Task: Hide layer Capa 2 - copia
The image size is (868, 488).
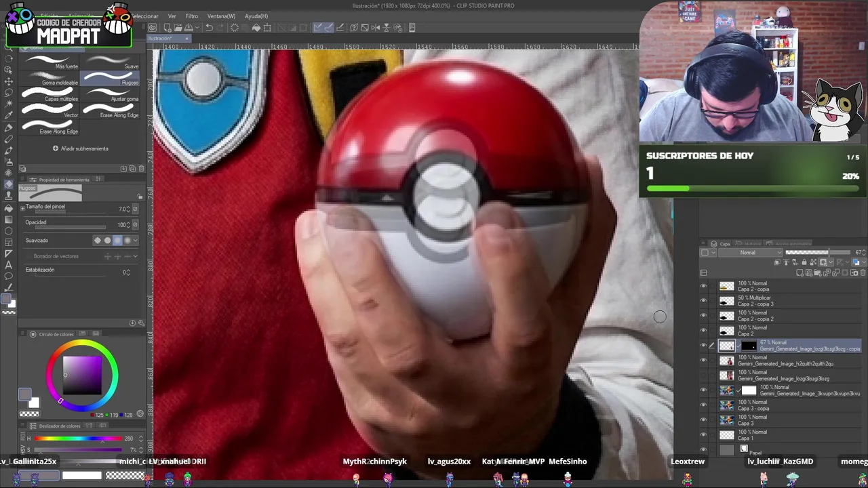Action: click(703, 286)
